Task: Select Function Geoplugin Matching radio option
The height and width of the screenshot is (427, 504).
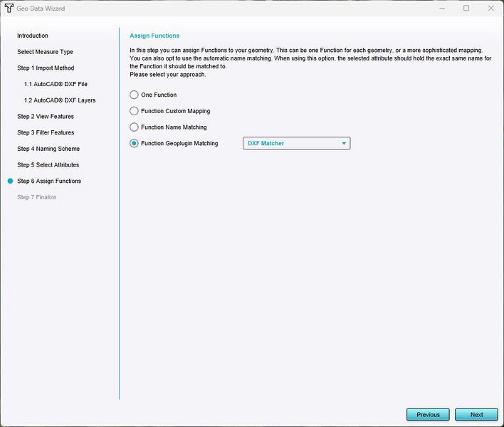Action: [x=134, y=143]
